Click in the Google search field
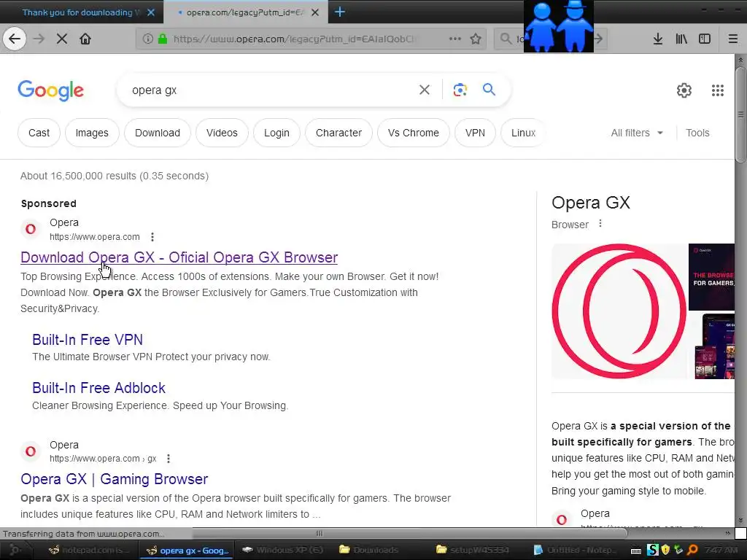This screenshot has height=560, width=747. [x=271, y=90]
